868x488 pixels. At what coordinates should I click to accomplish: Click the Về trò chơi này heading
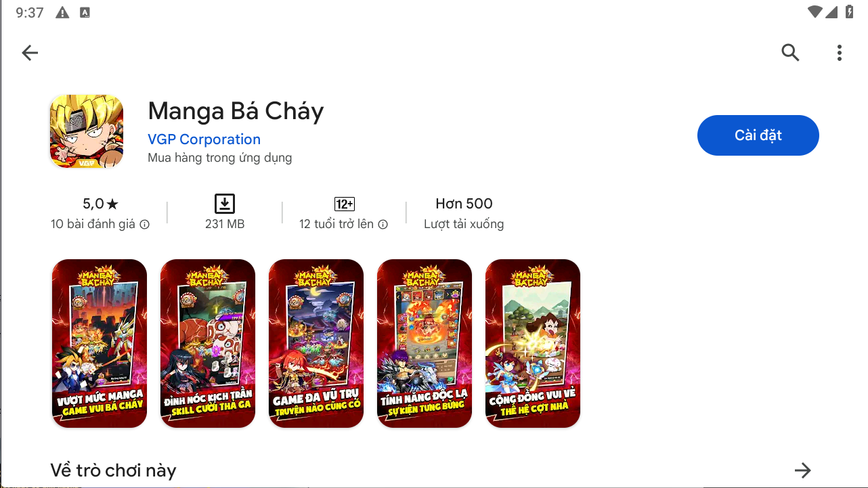coord(113,470)
